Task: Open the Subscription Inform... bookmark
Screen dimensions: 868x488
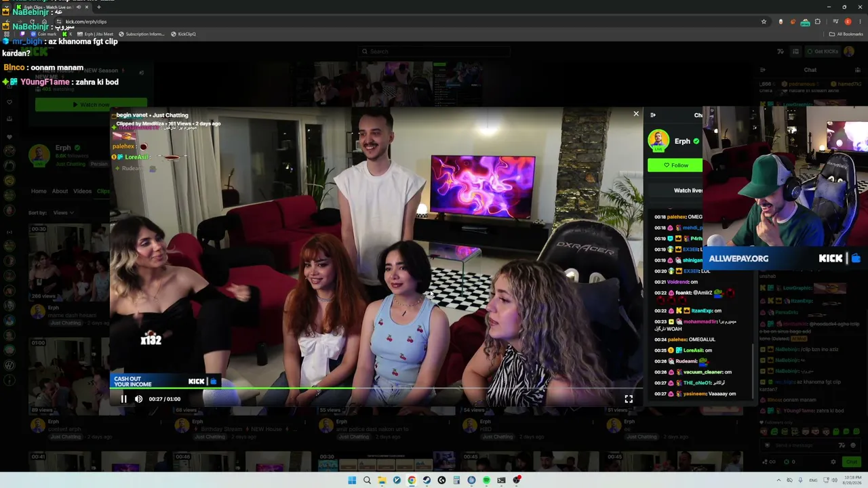Action: pyautogui.click(x=142, y=34)
